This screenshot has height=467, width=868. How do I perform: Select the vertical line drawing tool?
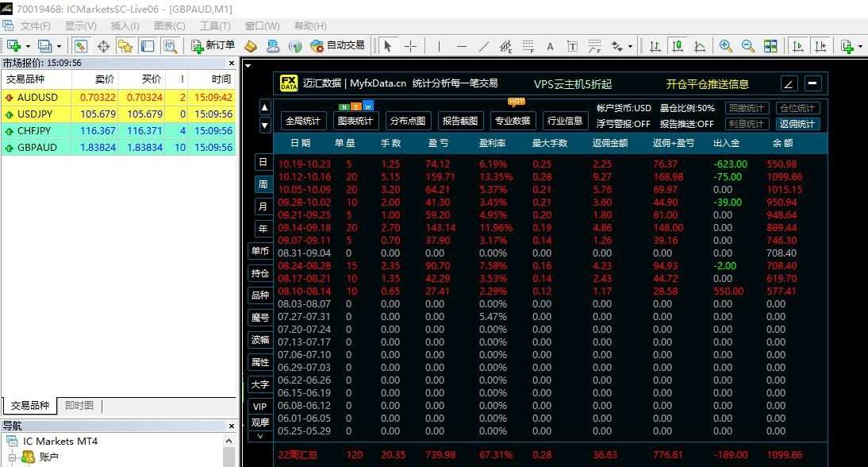tap(439, 46)
